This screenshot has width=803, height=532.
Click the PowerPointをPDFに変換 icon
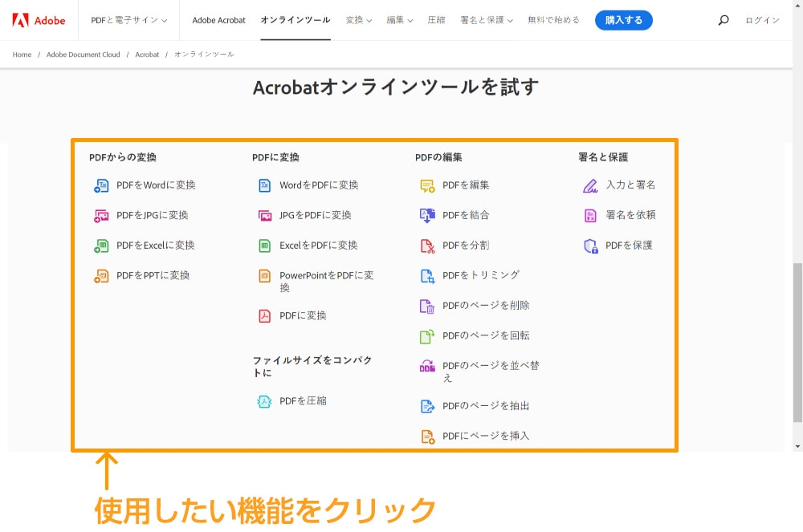[x=264, y=276]
